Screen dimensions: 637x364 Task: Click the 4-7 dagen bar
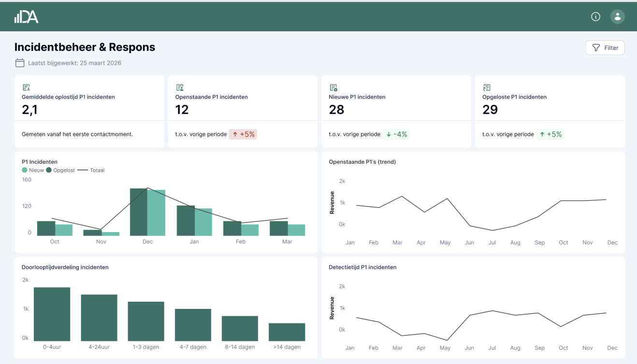point(193,325)
